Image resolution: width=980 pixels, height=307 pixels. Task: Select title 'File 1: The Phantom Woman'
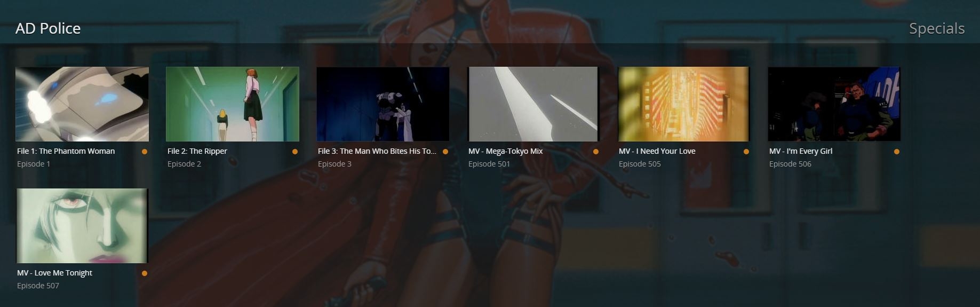[66, 151]
